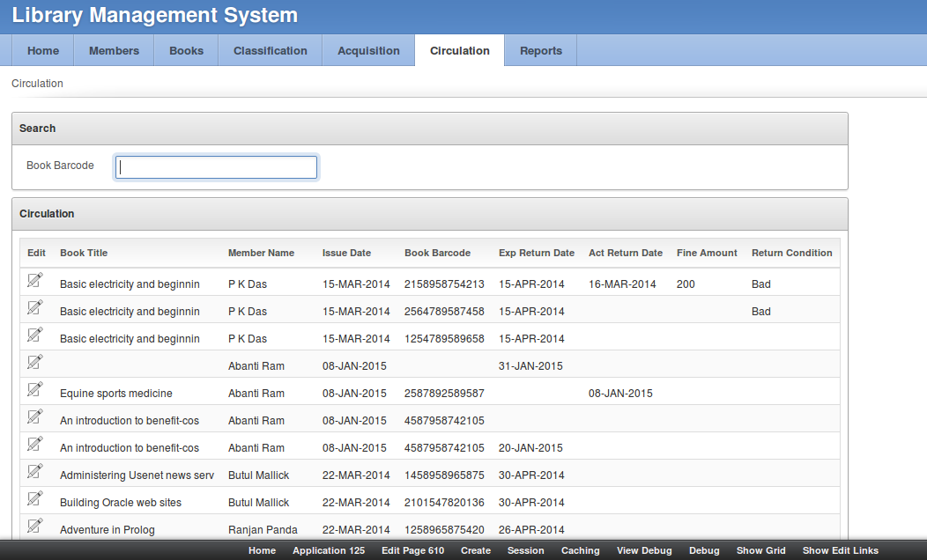Click edit icon for Equine sports medicine
Screen dimensions: 927x560
pyautogui.click(x=34, y=390)
